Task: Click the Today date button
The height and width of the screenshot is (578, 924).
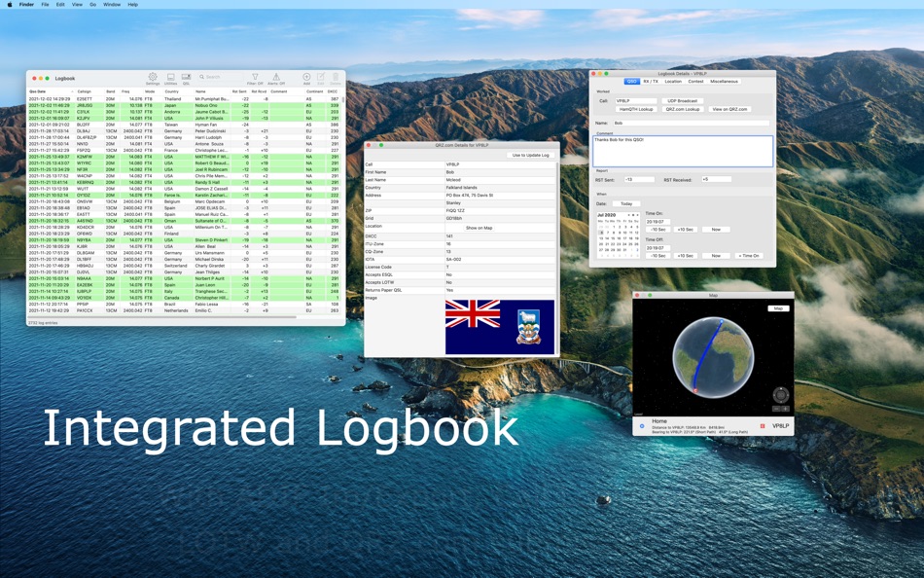Action: tap(626, 203)
